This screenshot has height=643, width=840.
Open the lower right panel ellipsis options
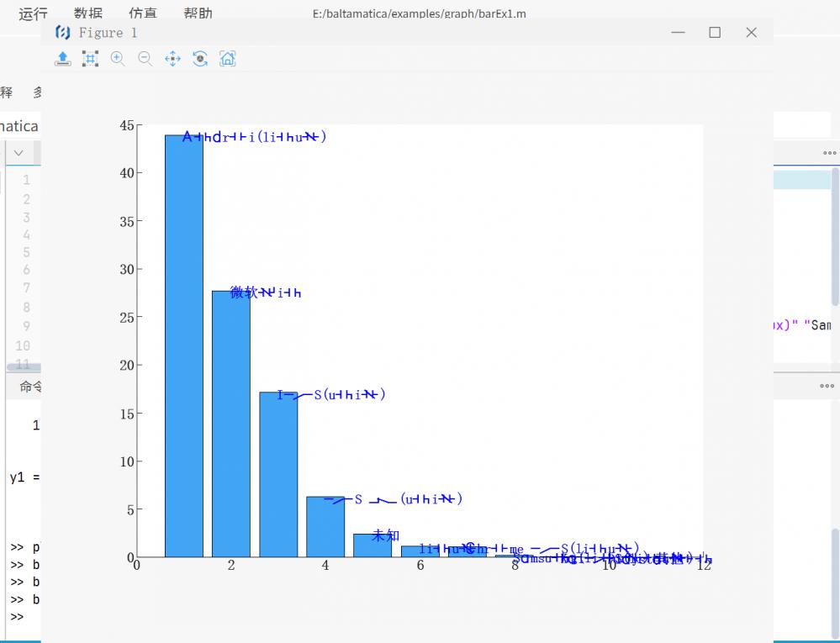[x=829, y=386]
